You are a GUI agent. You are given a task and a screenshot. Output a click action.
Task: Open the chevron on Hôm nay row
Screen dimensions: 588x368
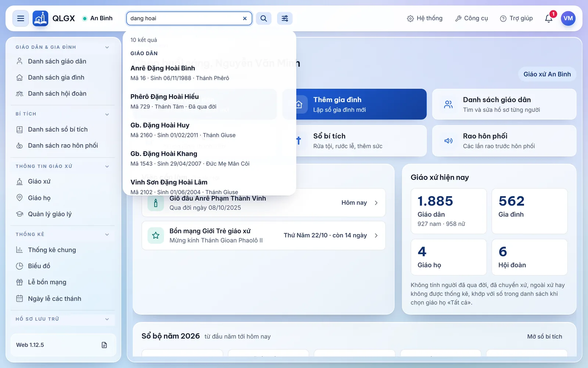(376, 203)
